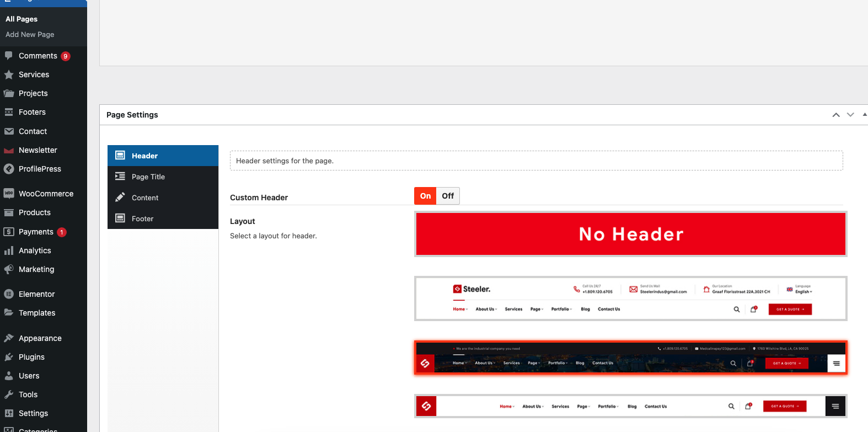The image size is (868, 432).
Task: Choose the white header with red logo box
Action: 630,406
